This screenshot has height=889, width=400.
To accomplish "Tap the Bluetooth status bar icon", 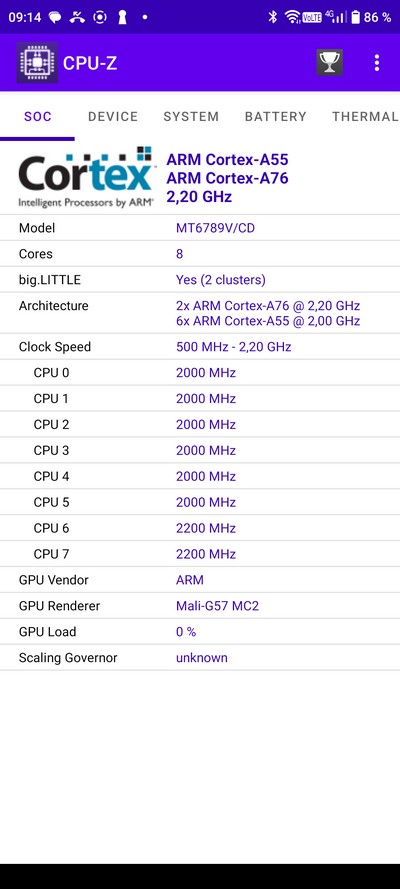I will [x=273, y=17].
